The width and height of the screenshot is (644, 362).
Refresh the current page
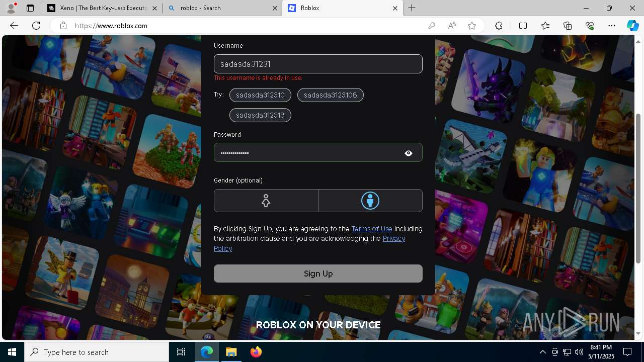tap(36, 26)
